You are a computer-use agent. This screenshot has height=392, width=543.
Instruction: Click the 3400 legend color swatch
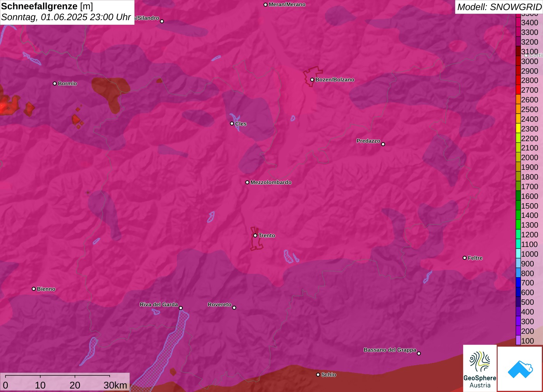click(x=518, y=22)
